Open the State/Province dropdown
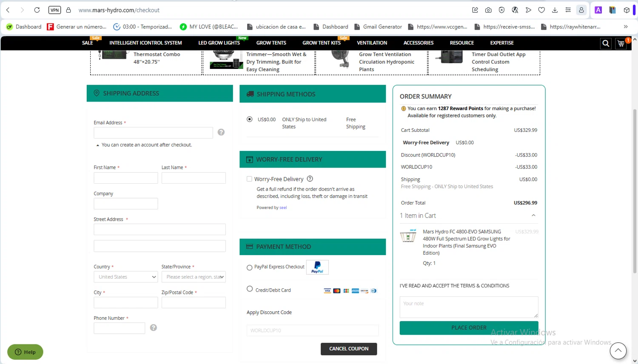This screenshot has height=364, width=638. pyautogui.click(x=194, y=277)
